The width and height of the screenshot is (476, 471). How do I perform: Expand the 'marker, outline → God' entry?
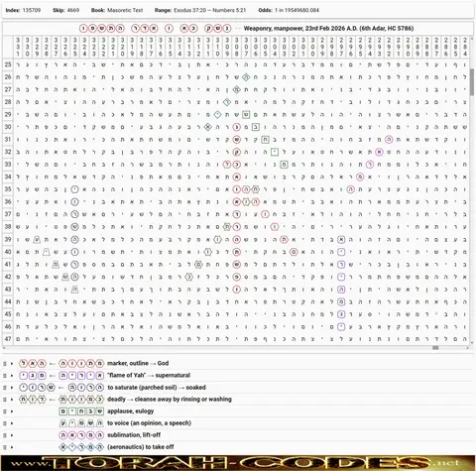(x=12, y=364)
